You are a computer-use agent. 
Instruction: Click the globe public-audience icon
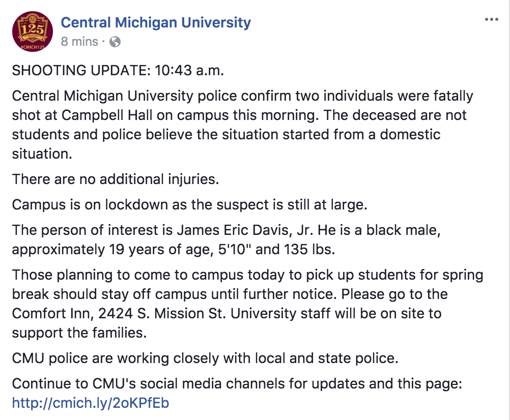pyautogui.click(x=115, y=42)
